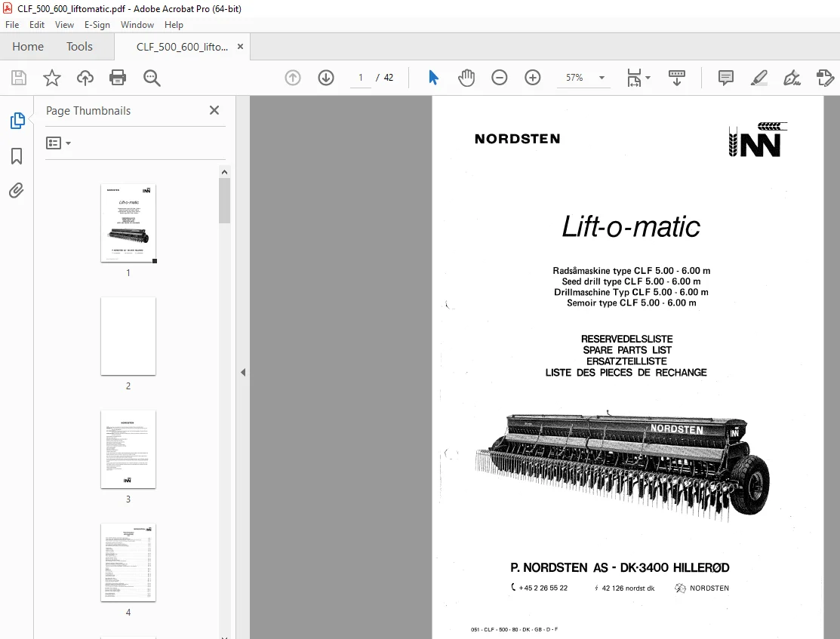Switch to the Home tab
This screenshot has height=639, width=840.
[28, 47]
